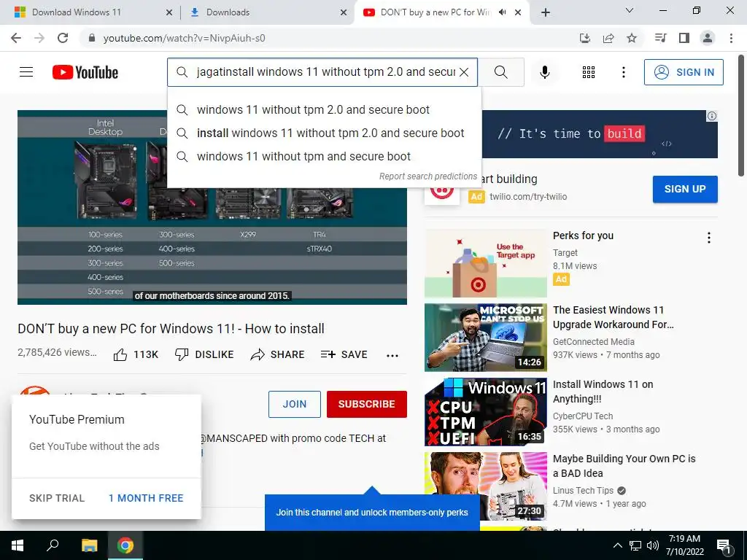
Task: Open Install Windows 11 on Anything thumbnail
Action: coord(485,412)
